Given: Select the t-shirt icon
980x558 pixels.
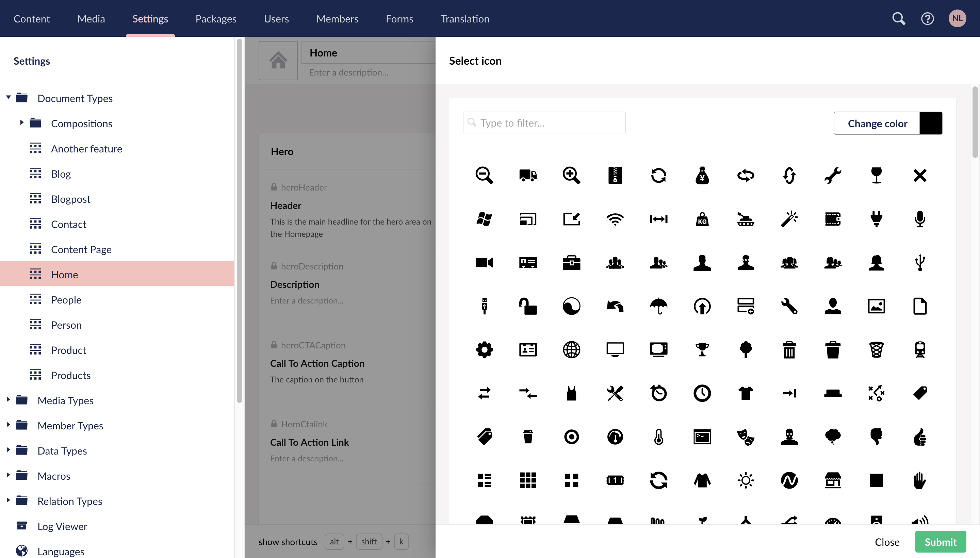Looking at the screenshot, I should coord(746,393).
